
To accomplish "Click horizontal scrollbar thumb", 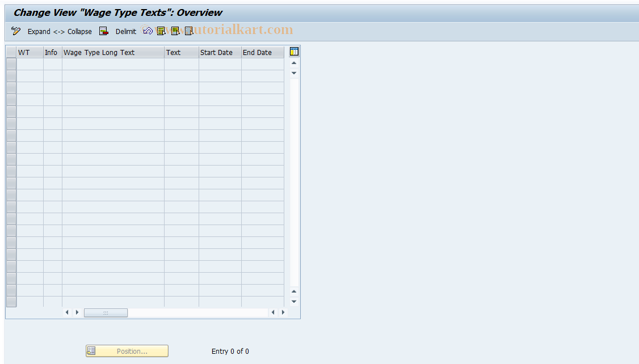I will [106, 313].
